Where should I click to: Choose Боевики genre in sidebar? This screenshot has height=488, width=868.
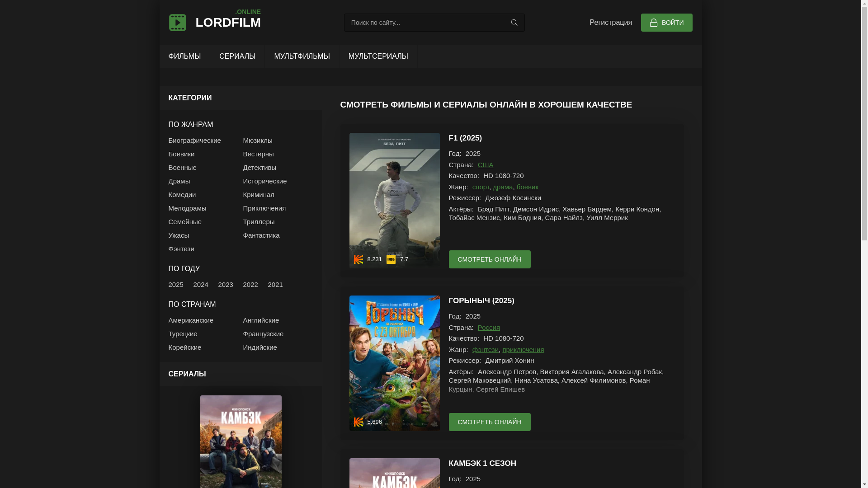click(181, 154)
